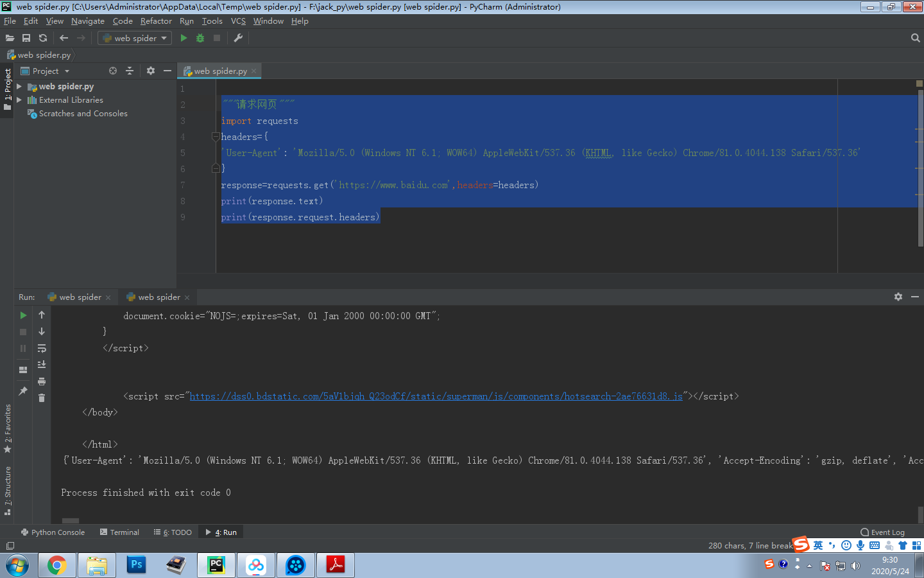
Task: Open the VCS menu
Action: click(238, 21)
